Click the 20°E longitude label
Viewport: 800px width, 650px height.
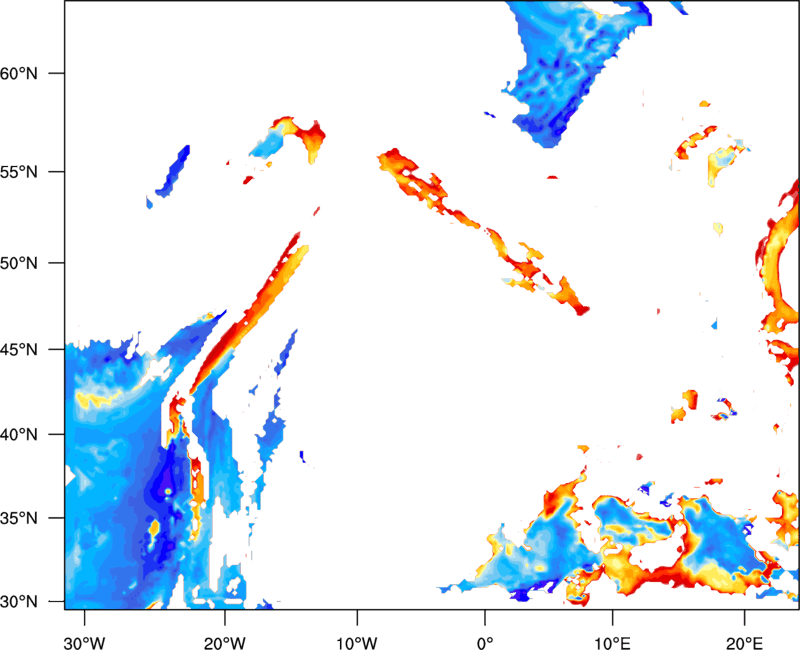tap(744, 643)
